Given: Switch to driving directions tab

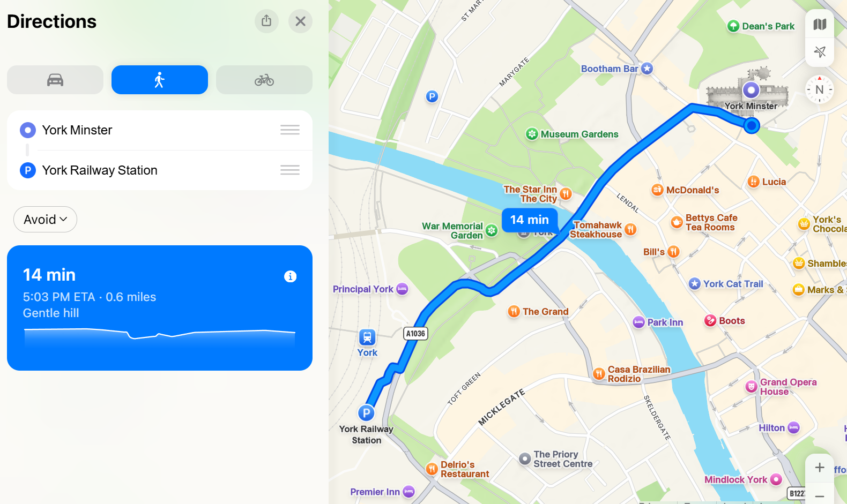Looking at the screenshot, I should [55, 80].
